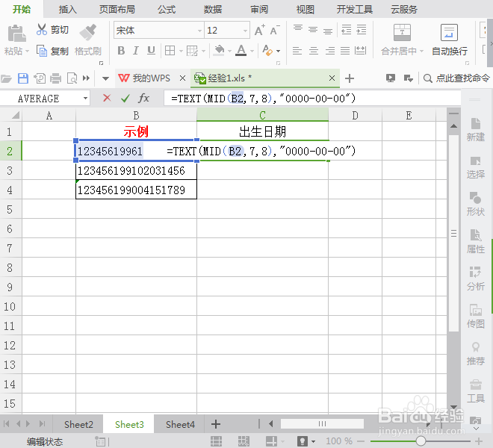This screenshot has height=448, width=493.
Task: Switch to Sheet2 tab
Action: 78,424
